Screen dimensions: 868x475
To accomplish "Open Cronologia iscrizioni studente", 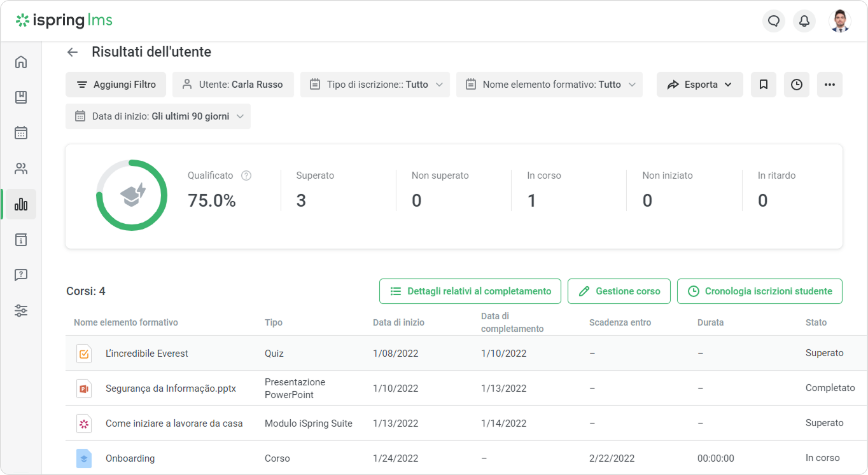I will [x=759, y=291].
